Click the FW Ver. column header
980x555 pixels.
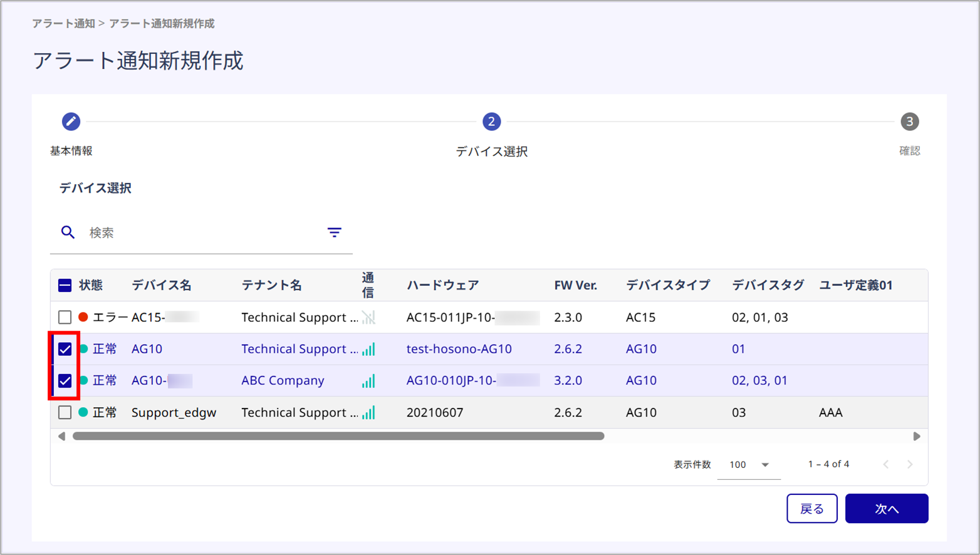575,286
